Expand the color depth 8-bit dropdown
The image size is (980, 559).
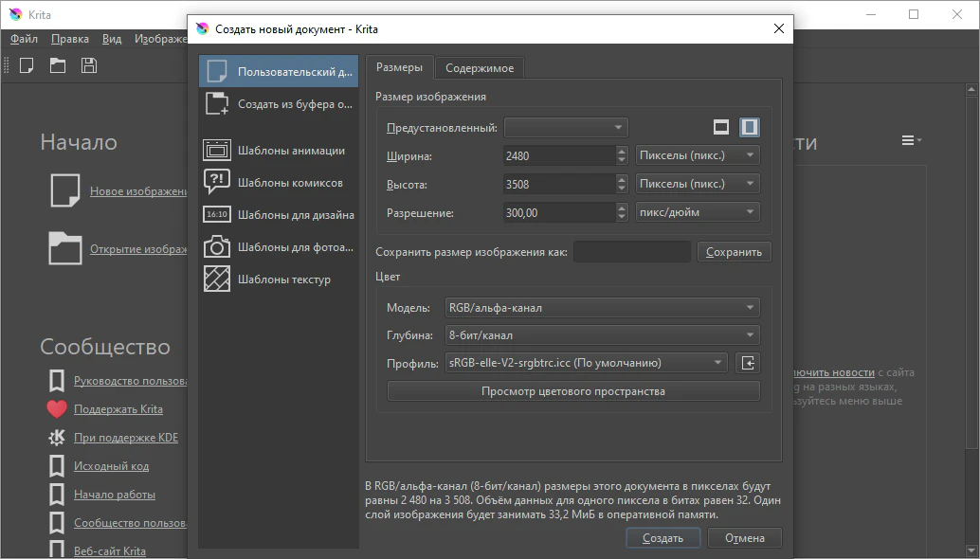[601, 334]
